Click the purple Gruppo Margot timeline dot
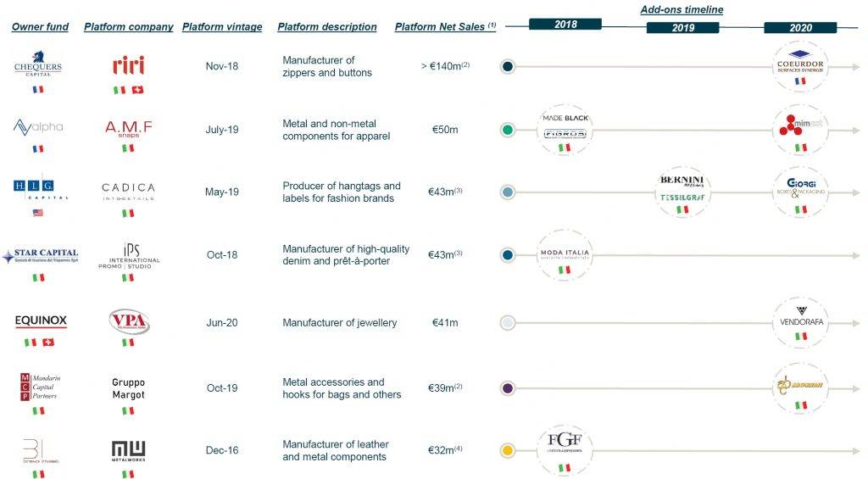 [507, 387]
